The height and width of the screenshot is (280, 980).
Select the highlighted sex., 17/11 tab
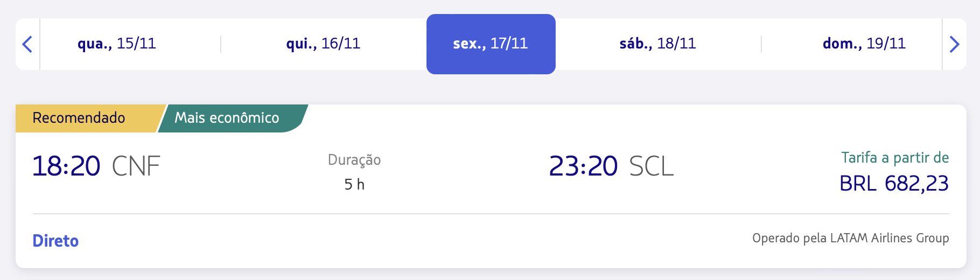click(491, 44)
